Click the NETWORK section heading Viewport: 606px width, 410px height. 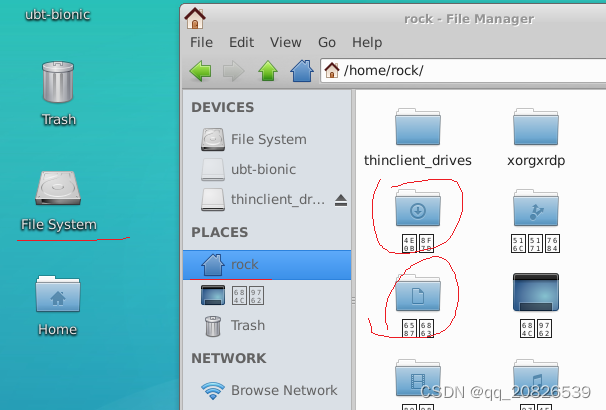tap(229, 358)
